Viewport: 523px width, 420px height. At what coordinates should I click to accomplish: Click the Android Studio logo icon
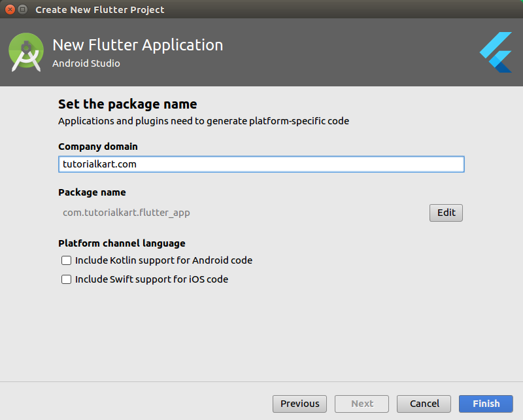(26, 52)
